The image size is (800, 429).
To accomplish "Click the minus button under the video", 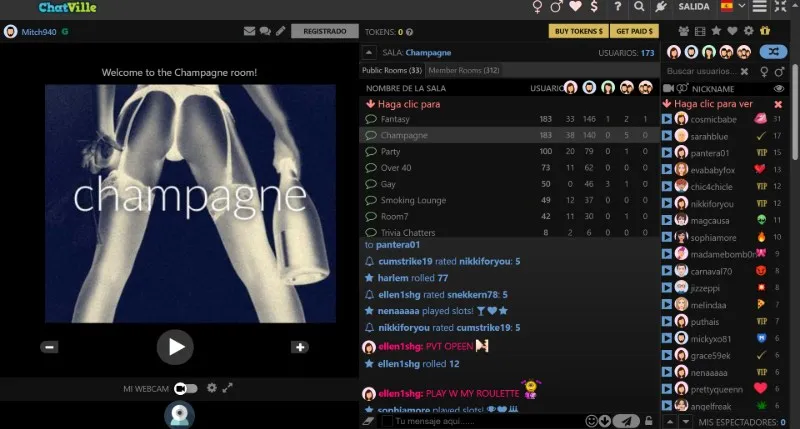I will tap(49, 347).
